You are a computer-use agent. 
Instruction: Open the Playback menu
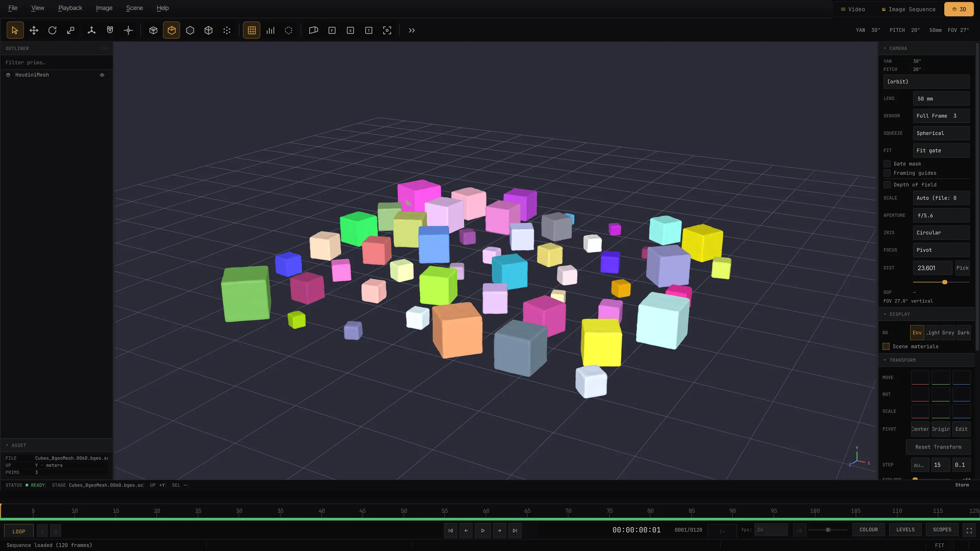tap(70, 8)
